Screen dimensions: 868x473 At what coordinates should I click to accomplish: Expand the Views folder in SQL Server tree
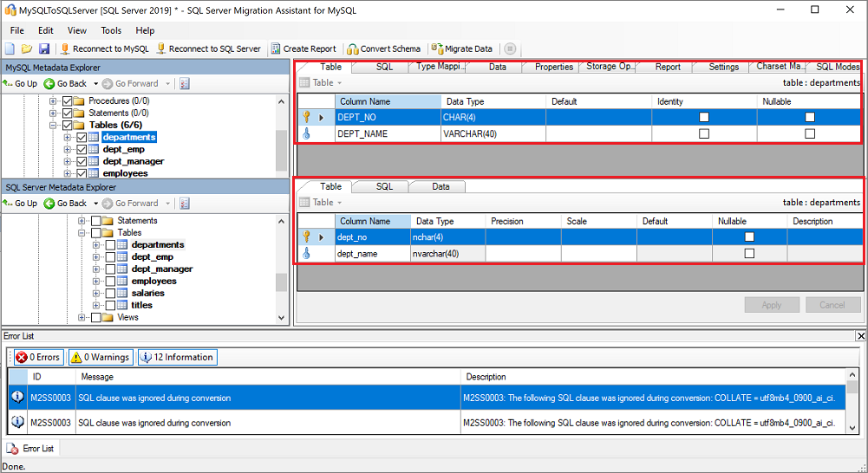[82, 318]
